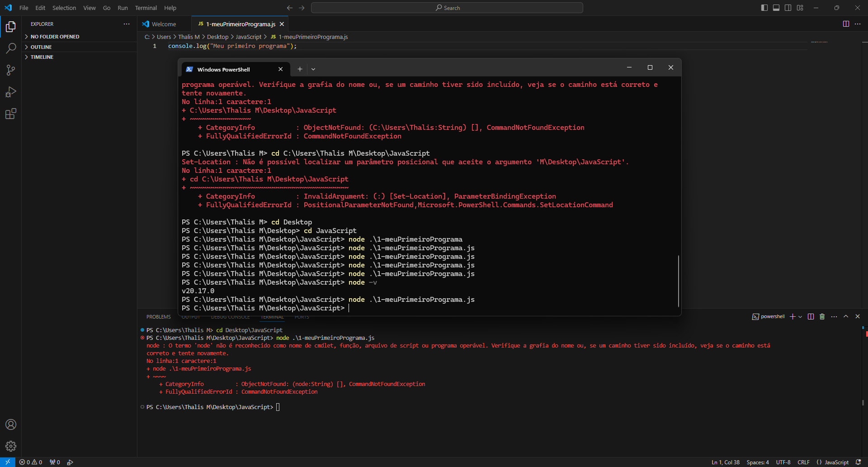This screenshot has width=868, height=467.
Task: Open the Terminal menu
Action: coord(146,8)
